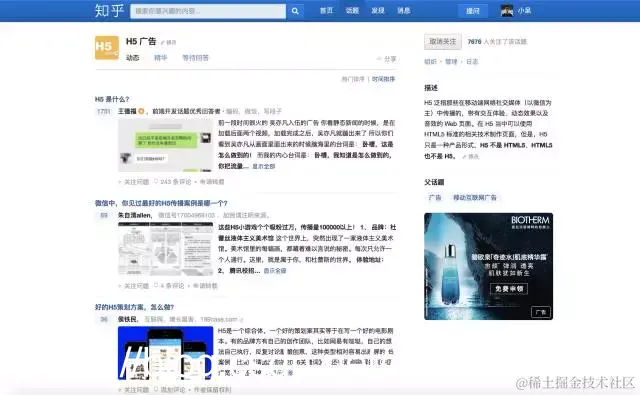This screenshot has height=395, width=640.
Task: Click the BIOTHERM advertisement banner
Action: 489,266
